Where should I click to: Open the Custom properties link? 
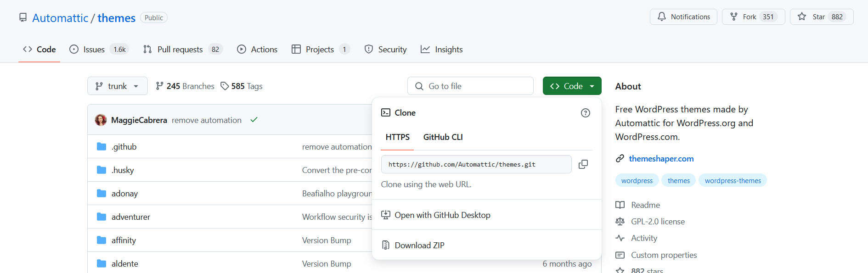click(664, 255)
